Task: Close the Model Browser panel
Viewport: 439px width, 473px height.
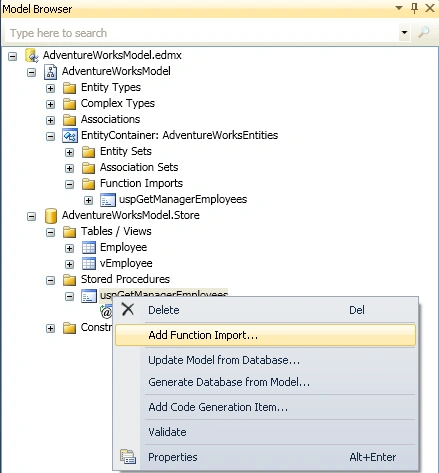Action: [430, 8]
